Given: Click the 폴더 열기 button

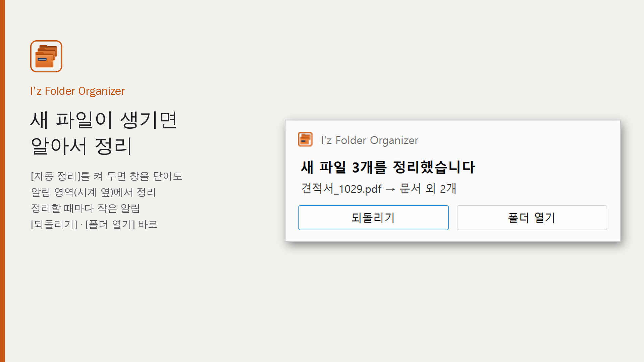Looking at the screenshot, I should click(532, 218).
